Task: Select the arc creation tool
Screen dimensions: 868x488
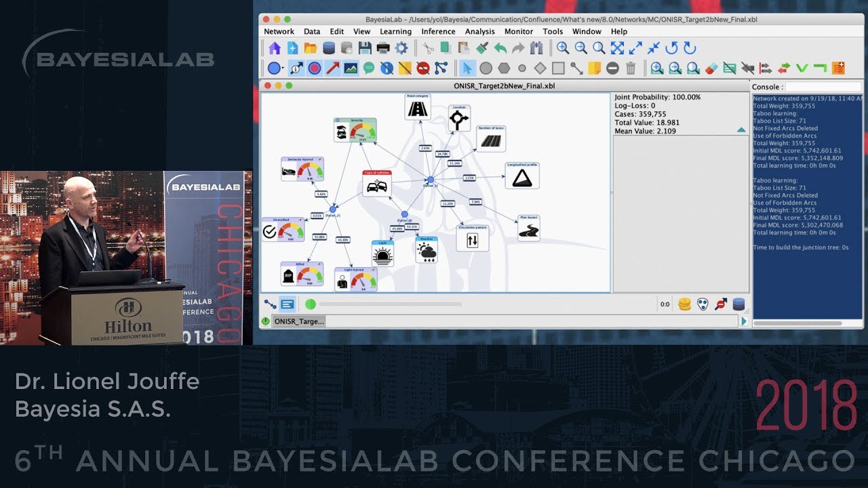Action: pos(576,68)
